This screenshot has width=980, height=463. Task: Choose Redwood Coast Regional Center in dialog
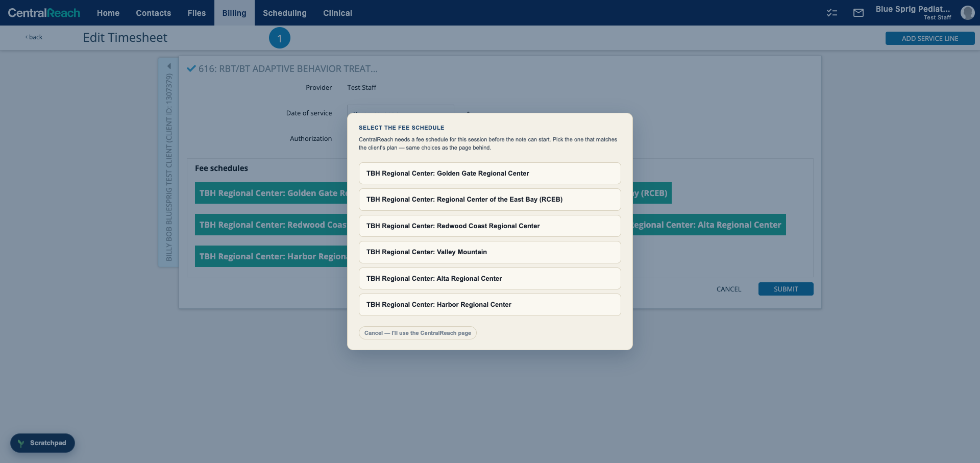(x=490, y=226)
